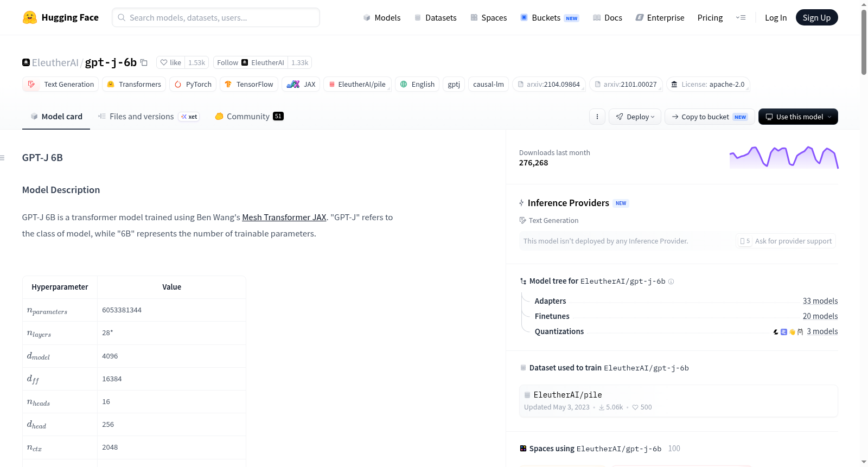Select the Transformers library tag

pos(134,84)
